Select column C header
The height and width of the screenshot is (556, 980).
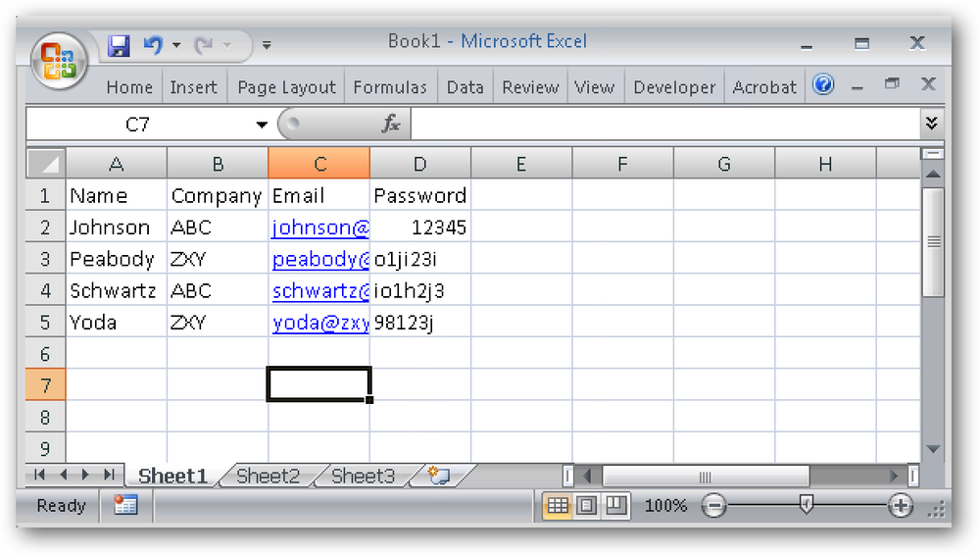[319, 164]
